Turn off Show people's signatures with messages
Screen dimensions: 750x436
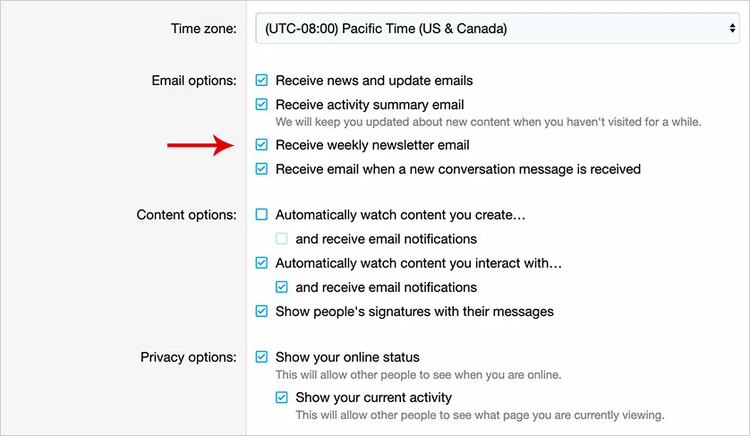pyautogui.click(x=262, y=311)
